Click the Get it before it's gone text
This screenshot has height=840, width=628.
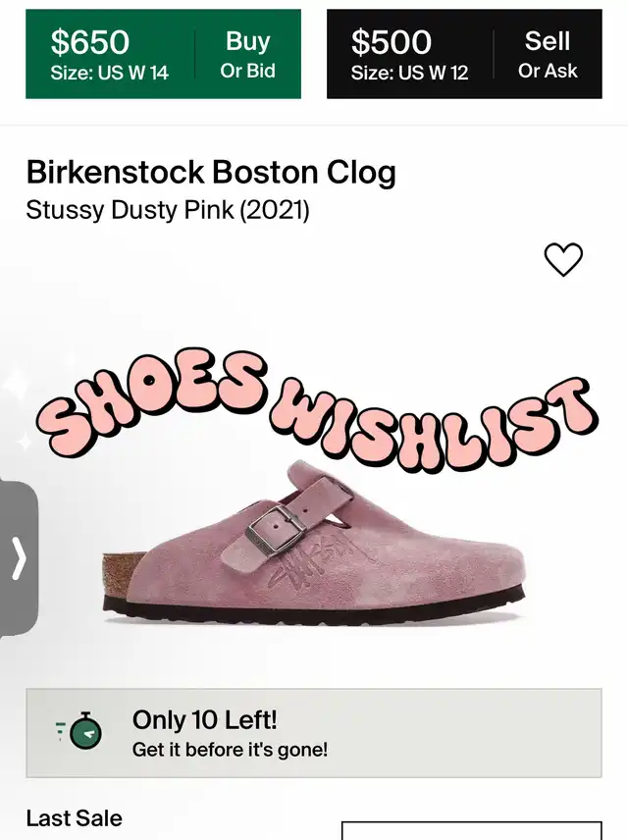tap(230, 750)
